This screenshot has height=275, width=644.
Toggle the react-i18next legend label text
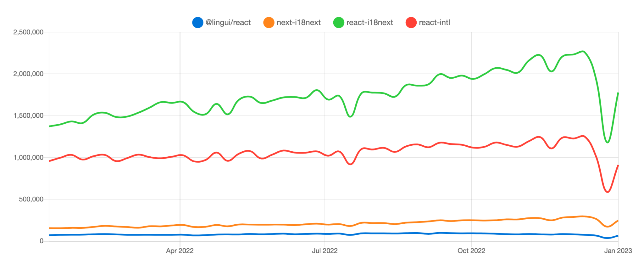click(x=369, y=23)
